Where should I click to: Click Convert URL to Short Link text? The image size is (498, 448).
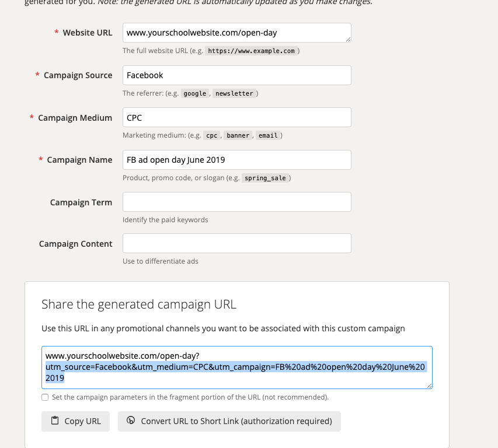[236, 421]
